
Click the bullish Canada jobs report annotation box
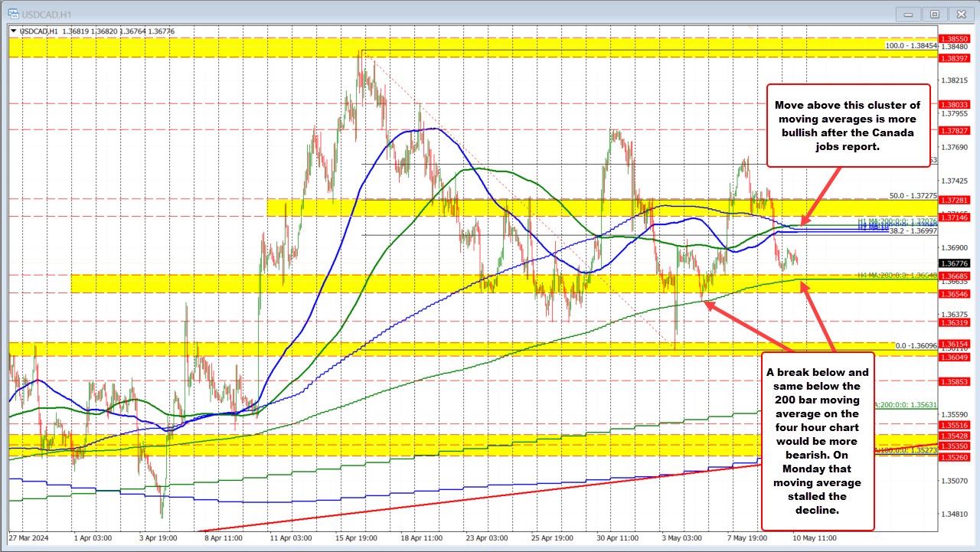pyautogui.click(x=848, y=126)
